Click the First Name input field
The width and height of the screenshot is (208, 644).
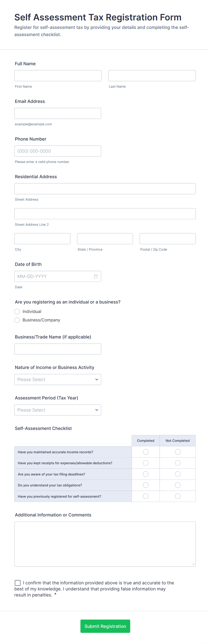(x=58, y=76)
